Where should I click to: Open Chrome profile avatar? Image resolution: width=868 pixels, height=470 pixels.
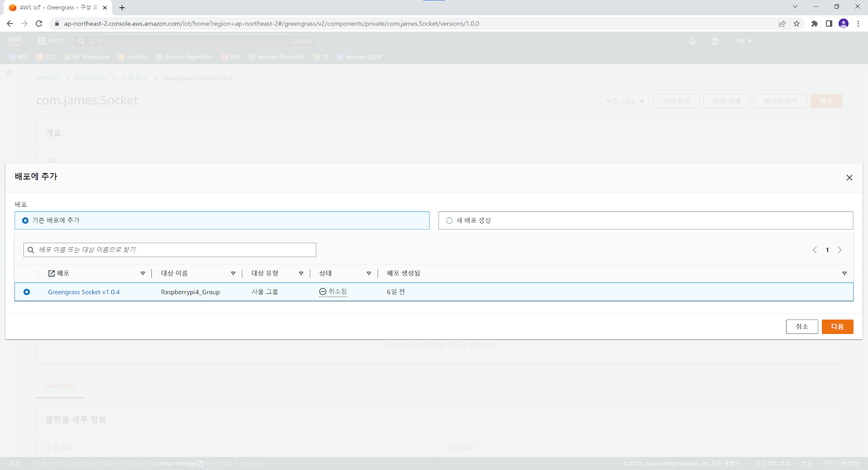tap(844, 23)
